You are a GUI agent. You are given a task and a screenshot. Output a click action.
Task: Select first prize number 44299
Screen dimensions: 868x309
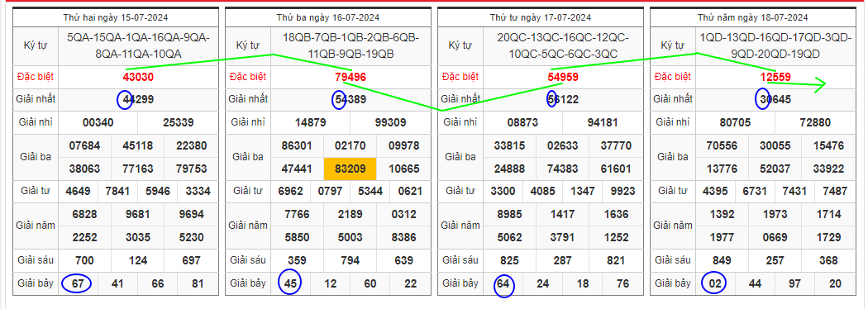click(x=138, y=99)
